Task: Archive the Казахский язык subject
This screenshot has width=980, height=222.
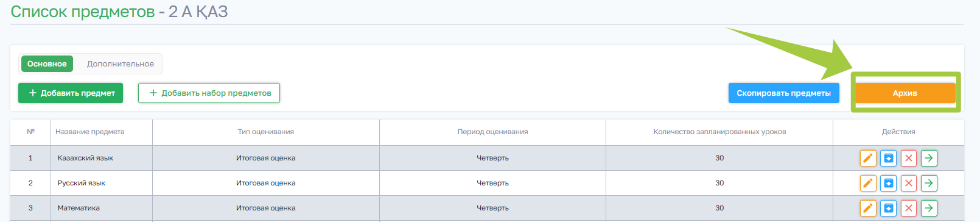Action: (889, 158)
